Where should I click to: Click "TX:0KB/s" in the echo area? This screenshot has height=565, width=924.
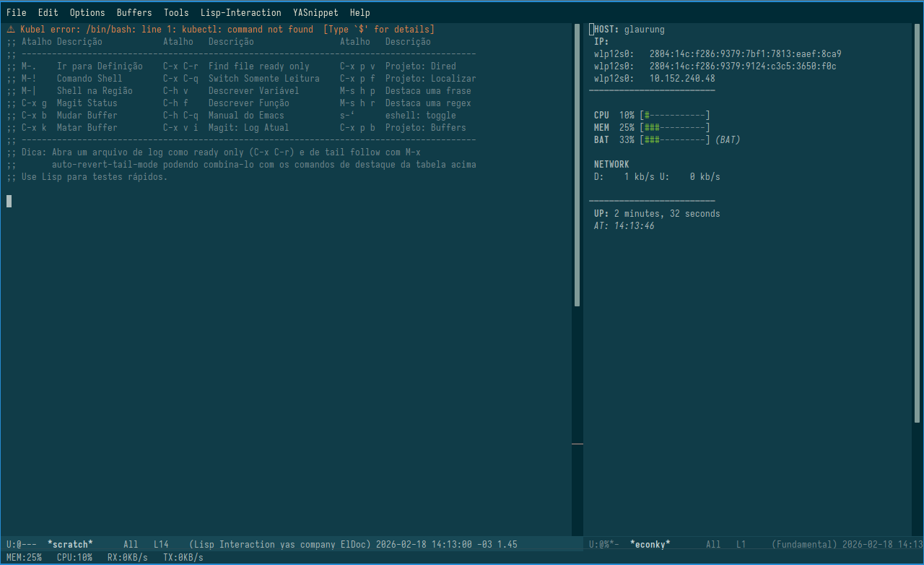(x=183, y=558)
